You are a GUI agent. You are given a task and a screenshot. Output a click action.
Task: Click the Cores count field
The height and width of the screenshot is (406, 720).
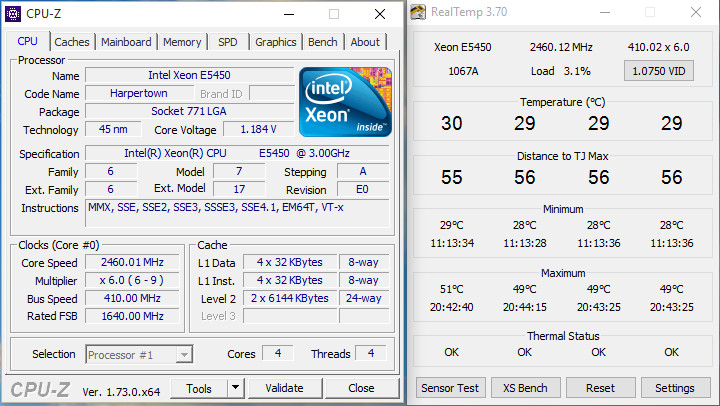tap(278, 353)
